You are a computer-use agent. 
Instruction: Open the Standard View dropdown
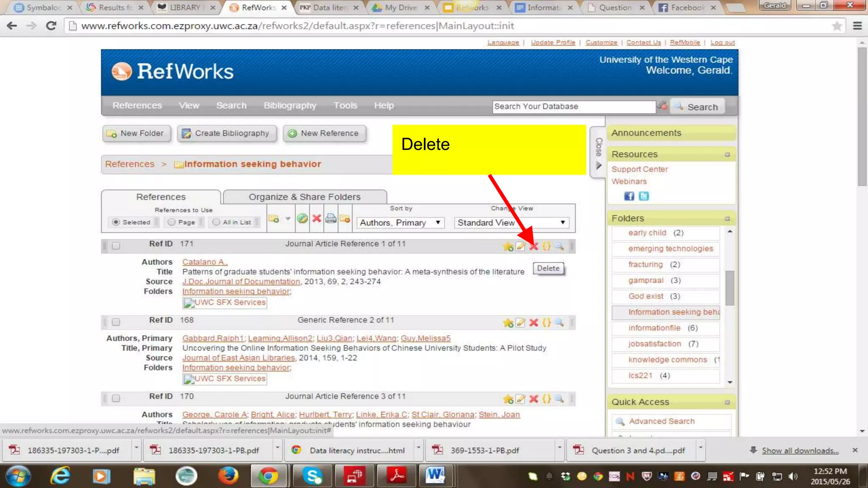coord(511,223)
